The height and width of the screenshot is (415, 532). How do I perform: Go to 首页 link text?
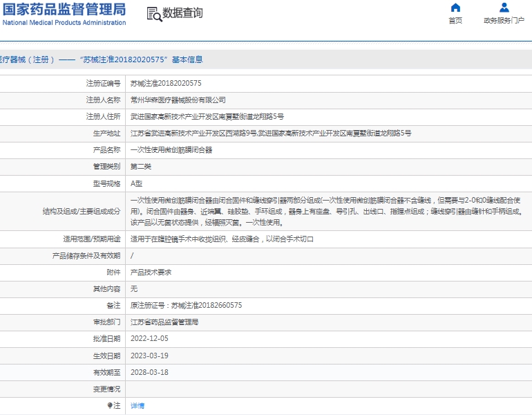pyautogui.click(x=455, y=21)
